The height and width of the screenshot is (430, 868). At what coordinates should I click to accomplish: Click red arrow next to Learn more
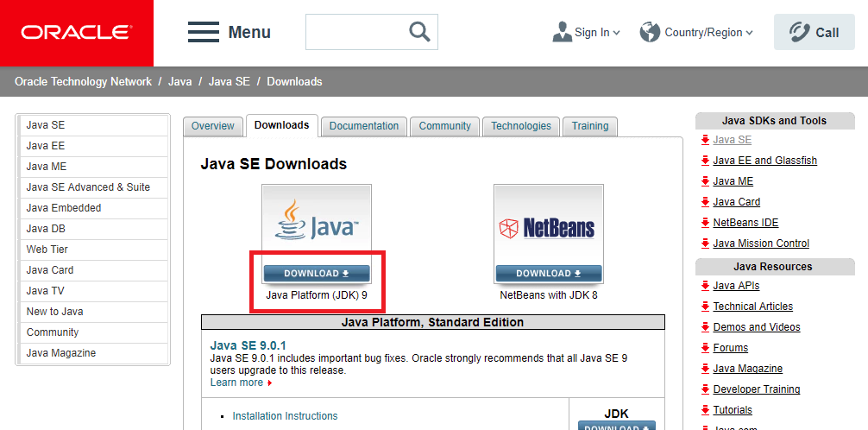pos(269,383)
